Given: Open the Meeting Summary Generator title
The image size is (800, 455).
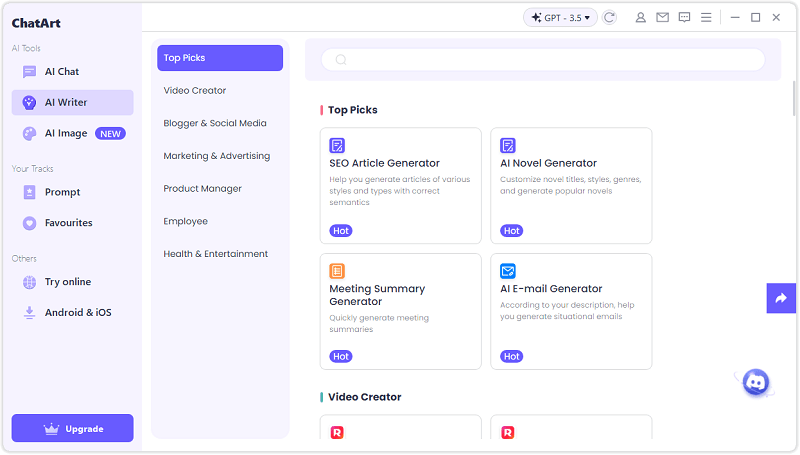Looking at the screenshot, I should (377, 295).
